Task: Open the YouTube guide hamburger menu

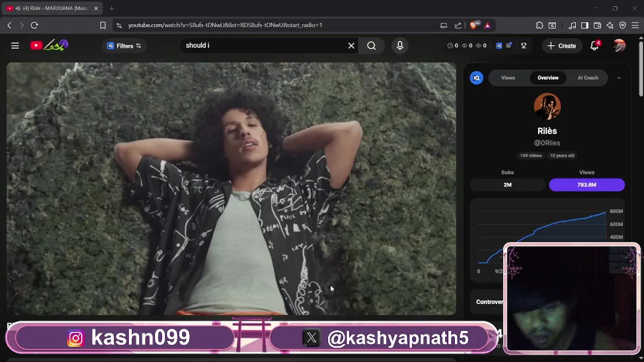Action: (x=15, y=46)
